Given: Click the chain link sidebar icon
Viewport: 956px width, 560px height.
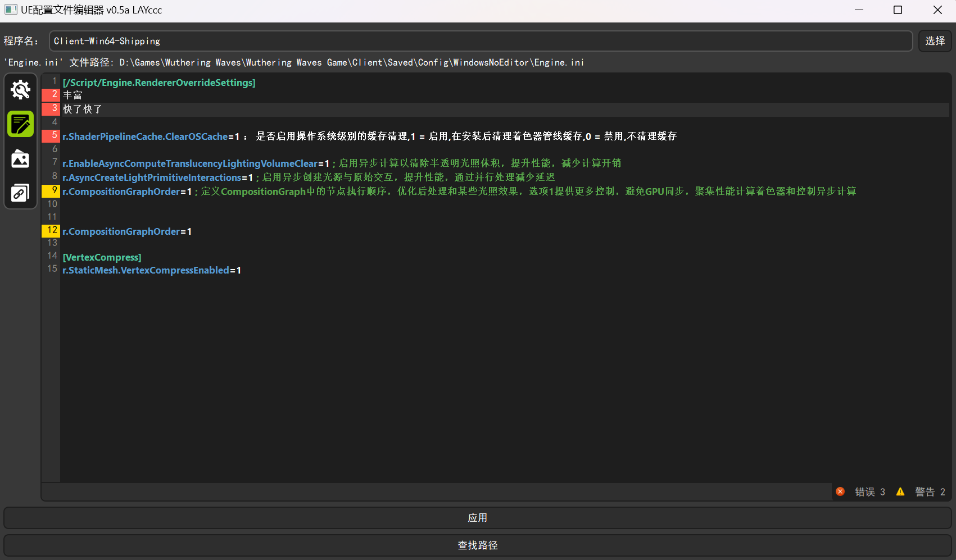Looking at the screenshot, I should (x=21, y=193).
